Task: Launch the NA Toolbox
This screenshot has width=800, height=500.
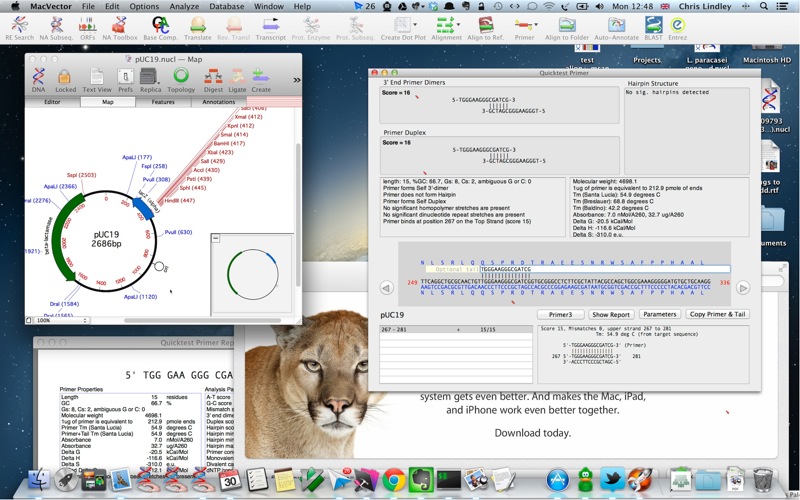Action: (x=119, y=28)
